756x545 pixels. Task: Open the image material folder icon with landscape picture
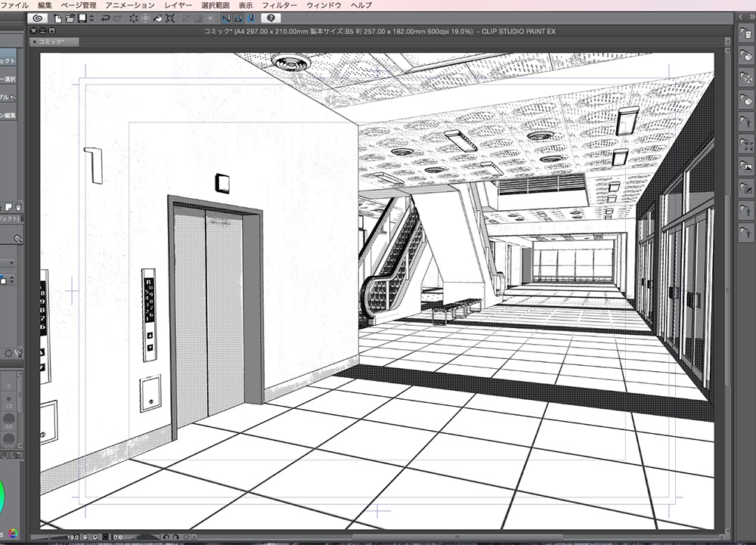pos(746,166)
